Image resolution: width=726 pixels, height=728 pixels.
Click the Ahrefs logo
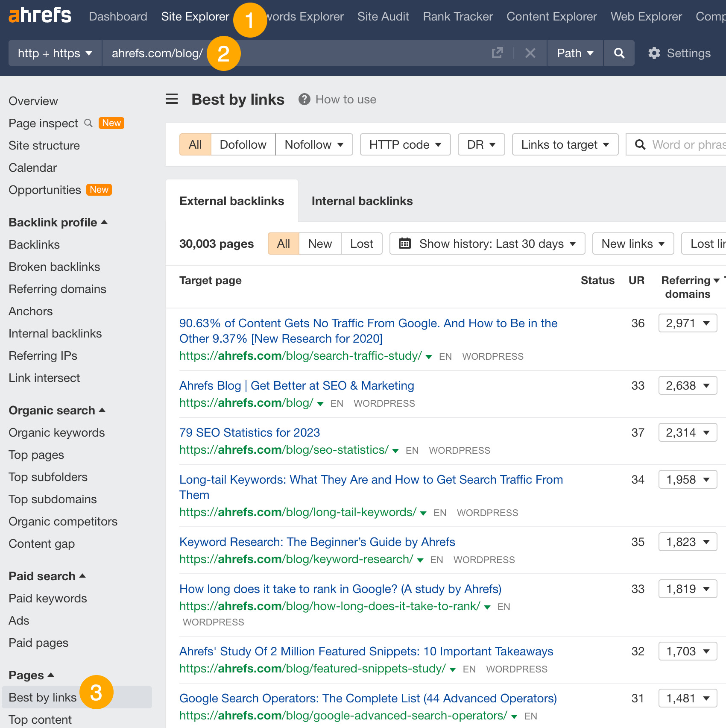tap(40, 15)
